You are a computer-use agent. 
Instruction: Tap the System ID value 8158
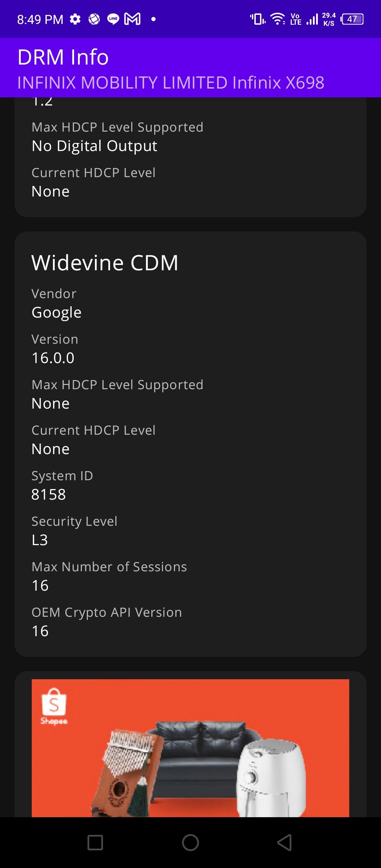point(49,494)
